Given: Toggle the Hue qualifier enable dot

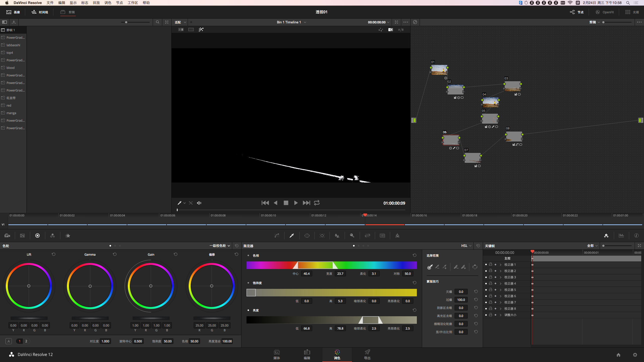Looking at the screenshot, I should click(248, 255).
